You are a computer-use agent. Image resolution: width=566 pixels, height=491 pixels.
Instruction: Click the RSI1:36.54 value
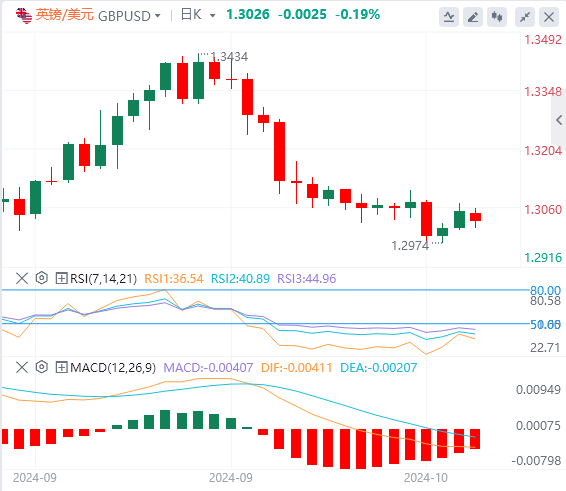(x=174, y=279)
